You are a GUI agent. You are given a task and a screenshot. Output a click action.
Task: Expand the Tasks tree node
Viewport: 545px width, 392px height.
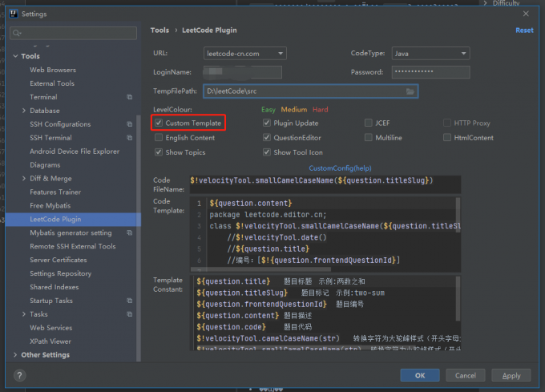pos(24,314)
